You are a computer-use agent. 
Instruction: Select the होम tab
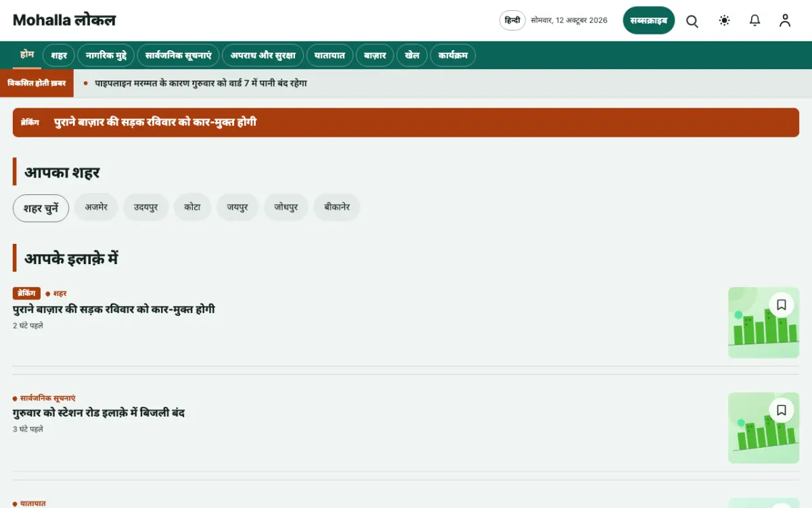27,55
